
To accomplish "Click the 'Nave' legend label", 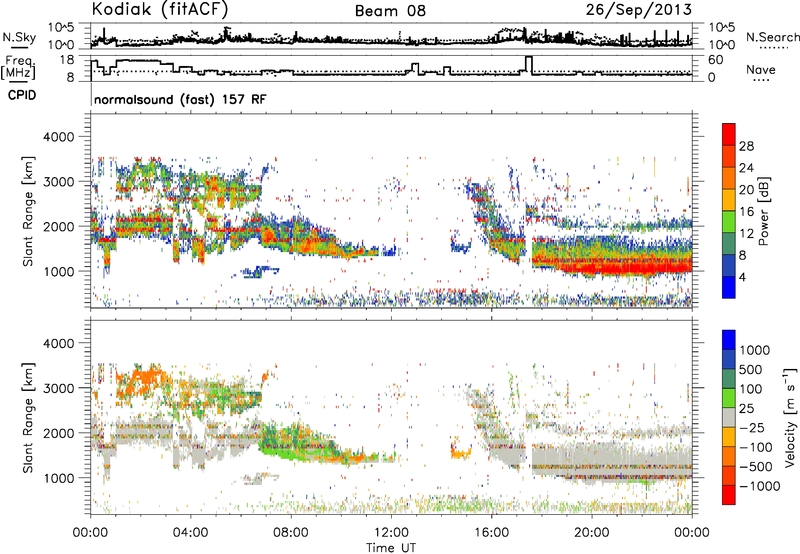I will click(761, 70).
